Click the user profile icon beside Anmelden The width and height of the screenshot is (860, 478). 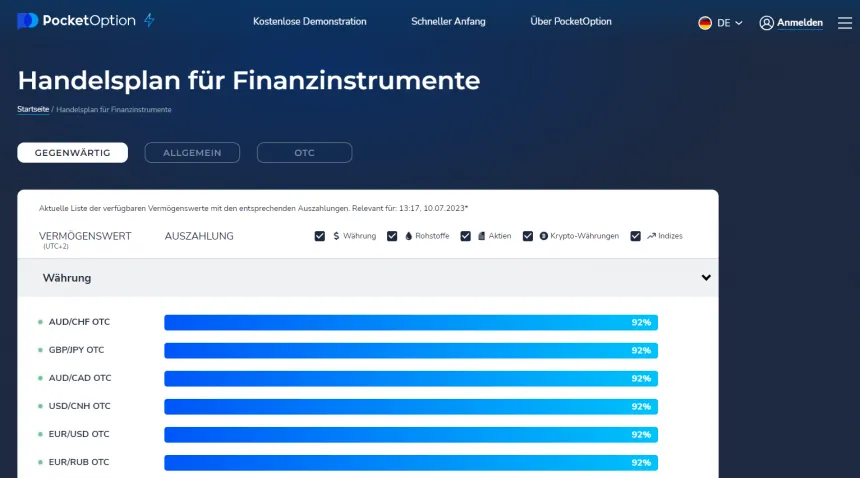click(767, 22)
